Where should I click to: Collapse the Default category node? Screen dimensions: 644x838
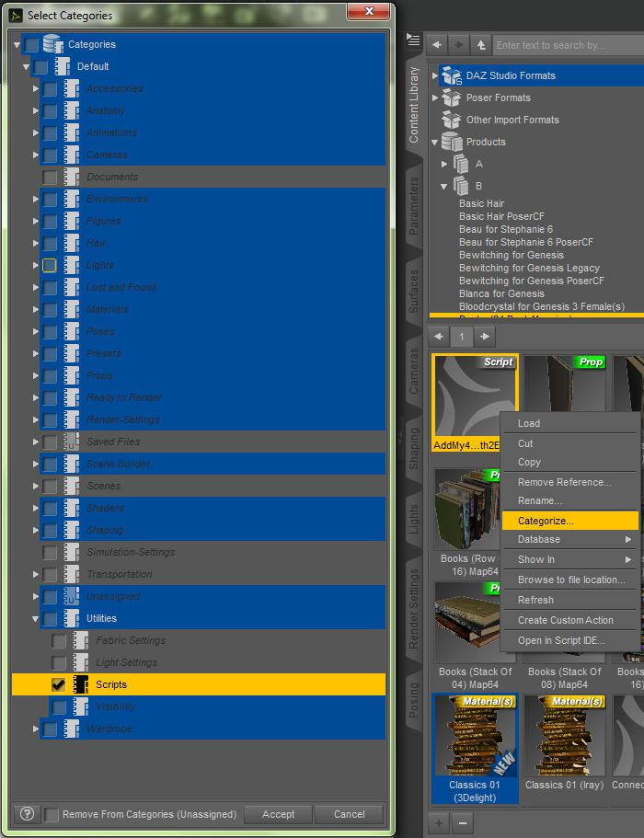[26, 67]
